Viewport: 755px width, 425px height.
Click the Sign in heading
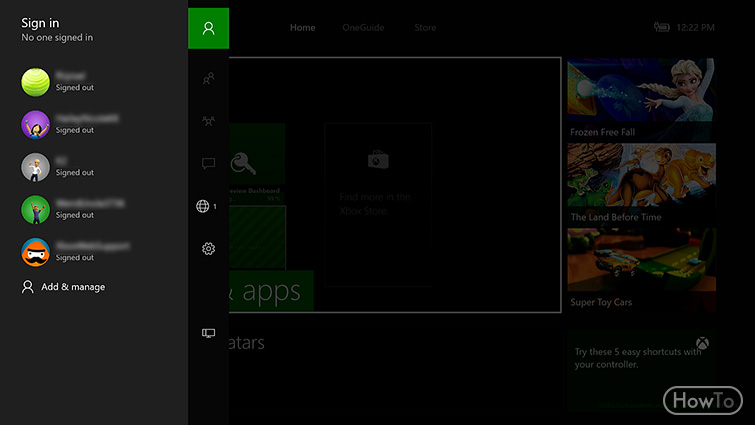[40, 23]
